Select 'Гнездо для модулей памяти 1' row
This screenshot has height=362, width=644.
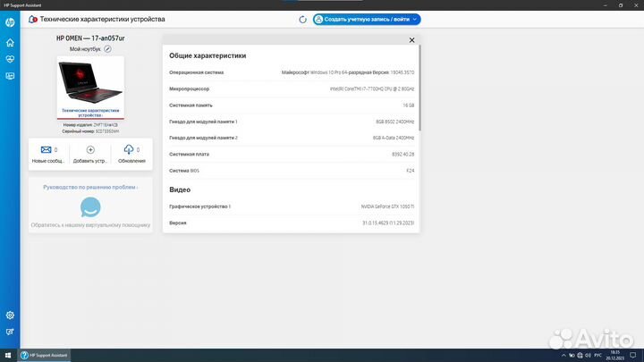[x=292, y=122]
